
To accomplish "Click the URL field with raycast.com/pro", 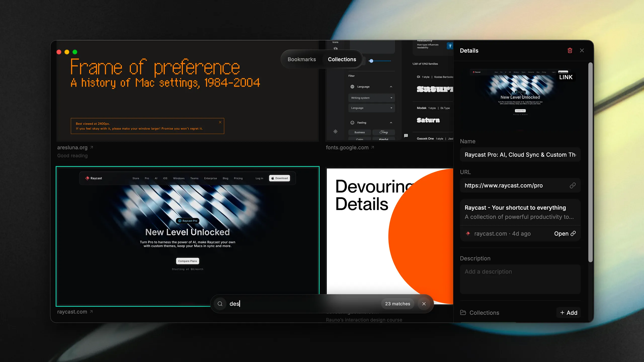I will point(520,186).
